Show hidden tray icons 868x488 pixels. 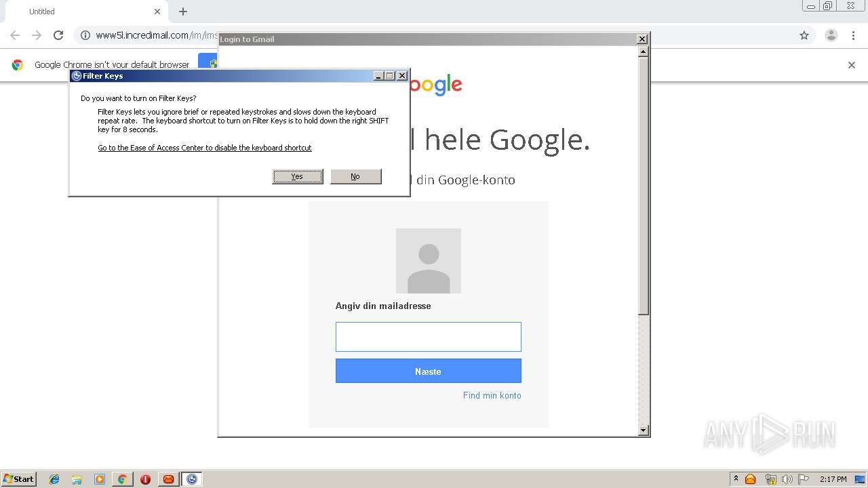736,479
